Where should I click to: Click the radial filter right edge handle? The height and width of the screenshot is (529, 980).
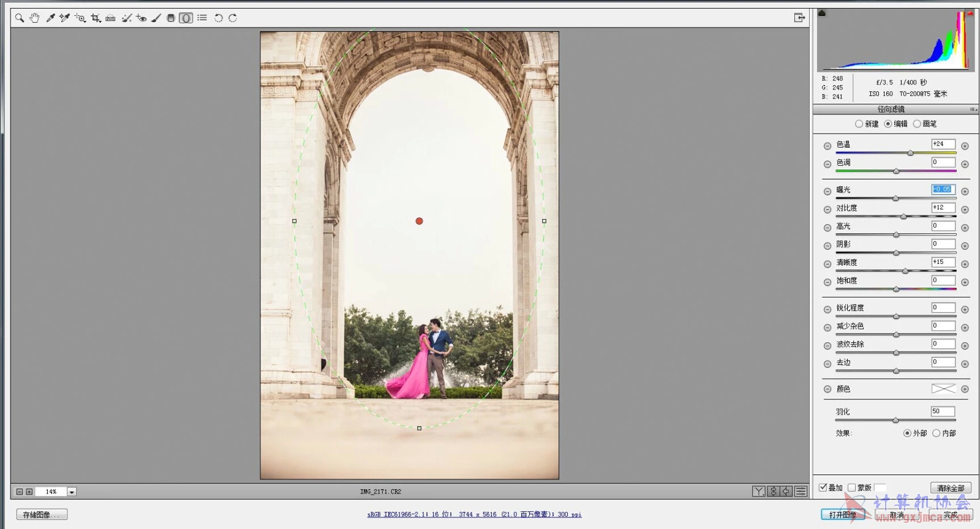(x=544, y=221)
